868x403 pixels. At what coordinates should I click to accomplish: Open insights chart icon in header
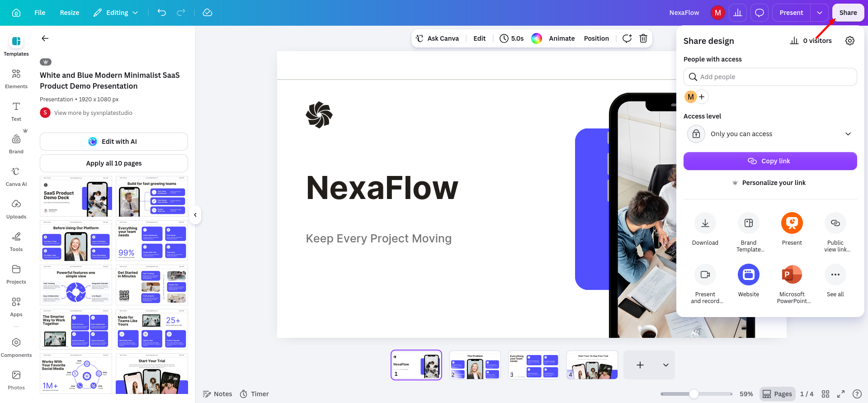[x=738, y=13]
